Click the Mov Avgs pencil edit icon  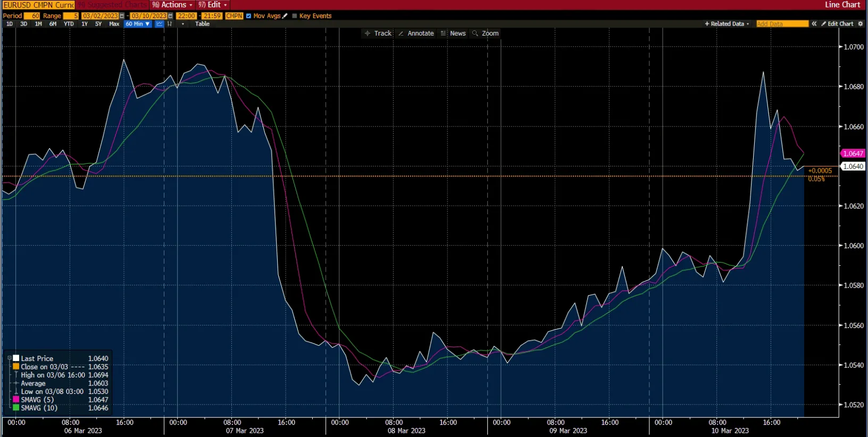tap(285, 16)
